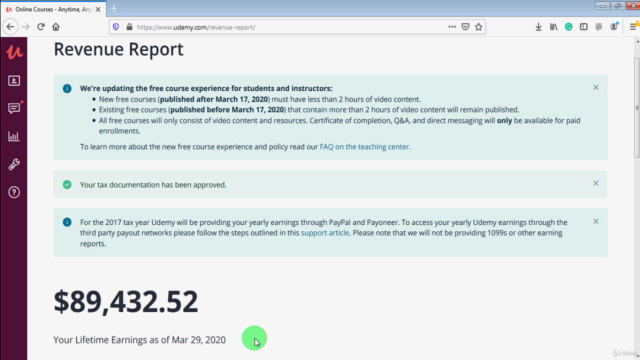The width and height of the screenshot is (640, 360).
Task: Click info icon on 2017 tax notice
Action: point(67,222)
